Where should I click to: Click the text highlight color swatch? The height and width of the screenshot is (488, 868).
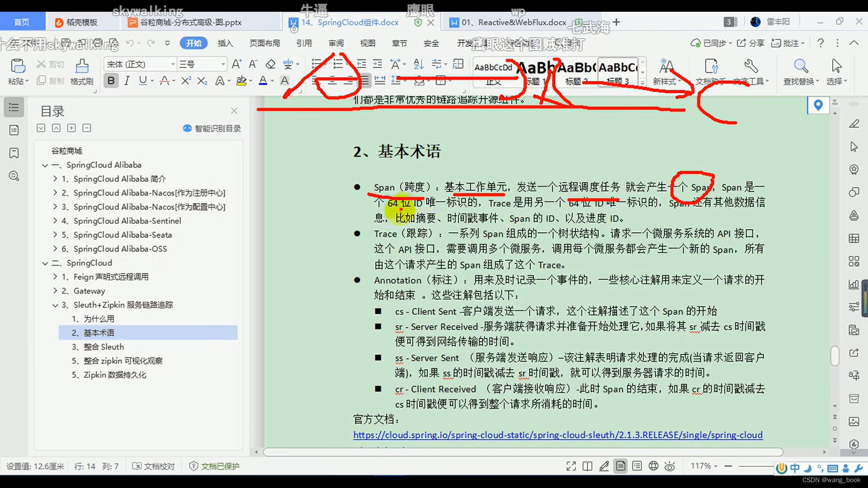click(241, 81)
